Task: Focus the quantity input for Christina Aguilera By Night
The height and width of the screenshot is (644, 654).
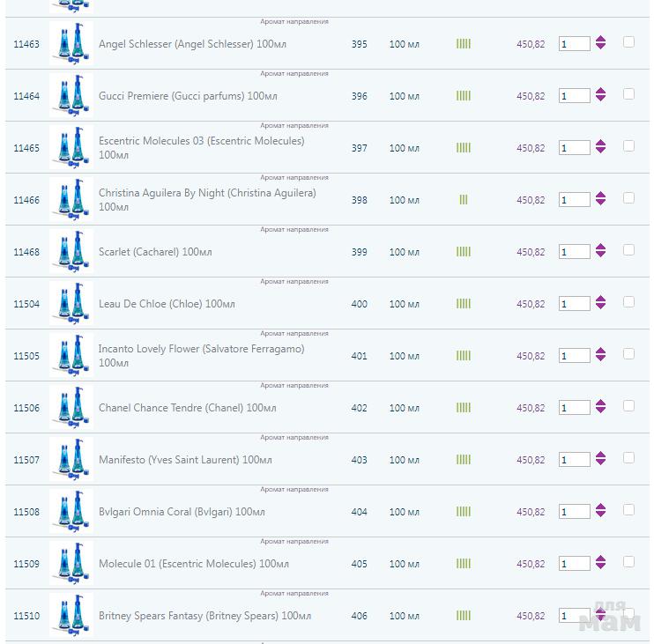Action: tap(574, 200)
